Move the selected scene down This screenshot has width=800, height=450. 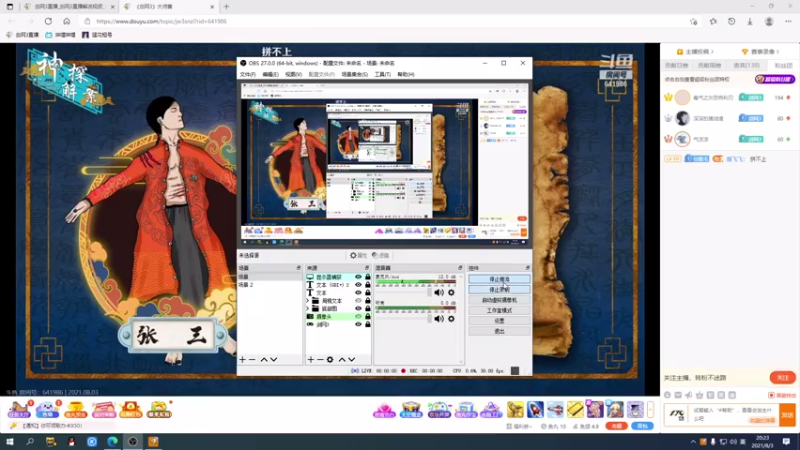pos(274,360)
